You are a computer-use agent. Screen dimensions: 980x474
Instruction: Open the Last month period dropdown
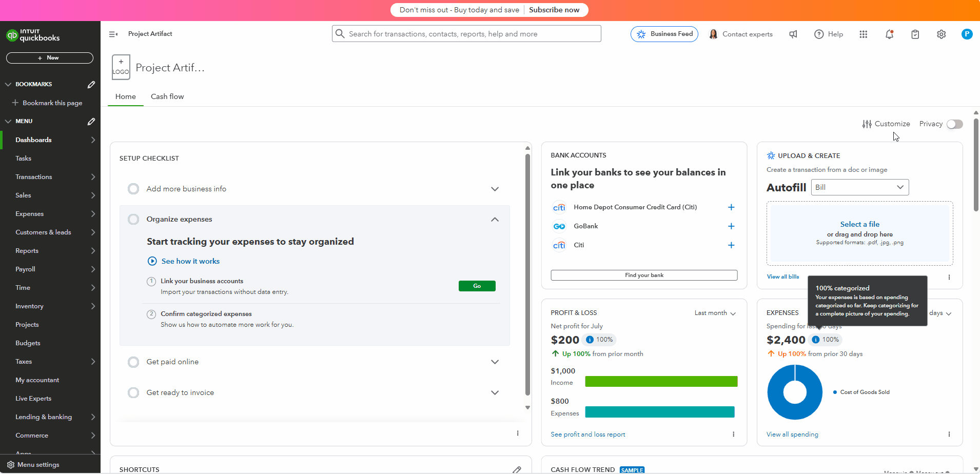tap(715, 313)
